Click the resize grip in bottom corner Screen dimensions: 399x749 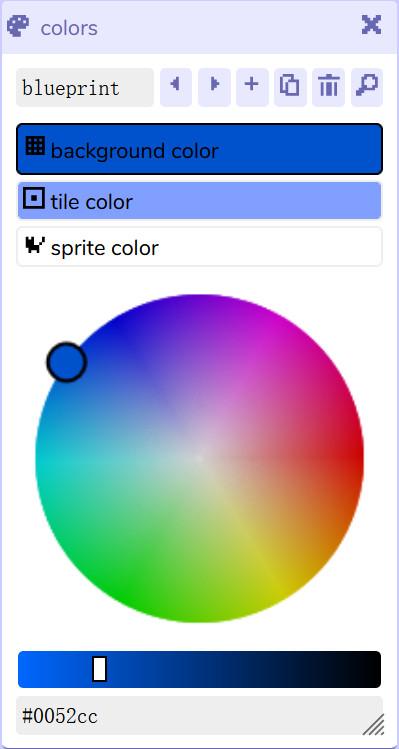(374, 725)
